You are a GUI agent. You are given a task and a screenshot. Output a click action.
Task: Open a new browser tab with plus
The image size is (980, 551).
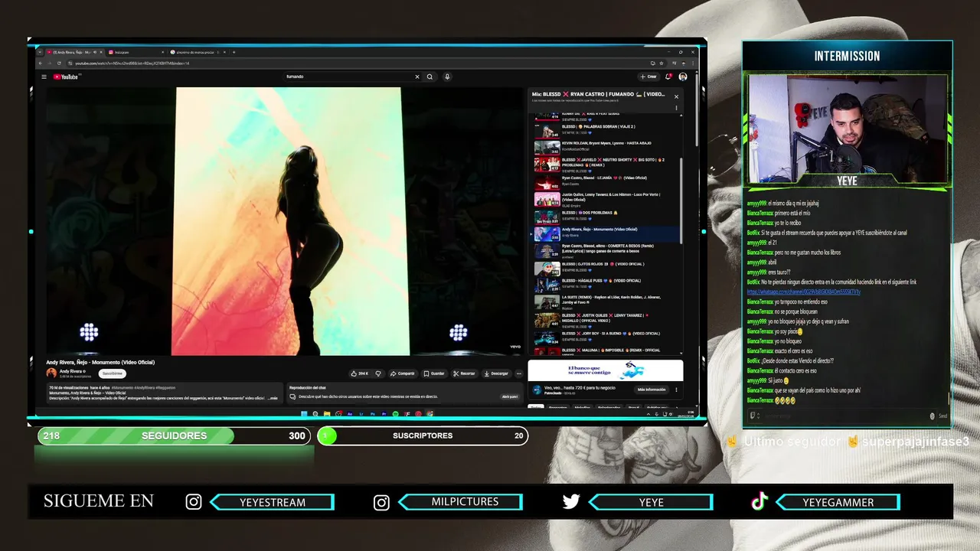(x=234, y=52)
